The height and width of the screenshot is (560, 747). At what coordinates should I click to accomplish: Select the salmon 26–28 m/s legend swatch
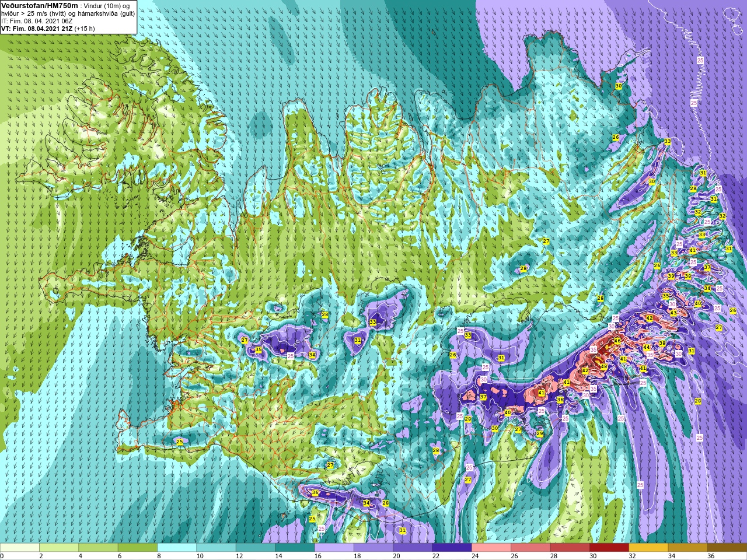pos(530,548)
